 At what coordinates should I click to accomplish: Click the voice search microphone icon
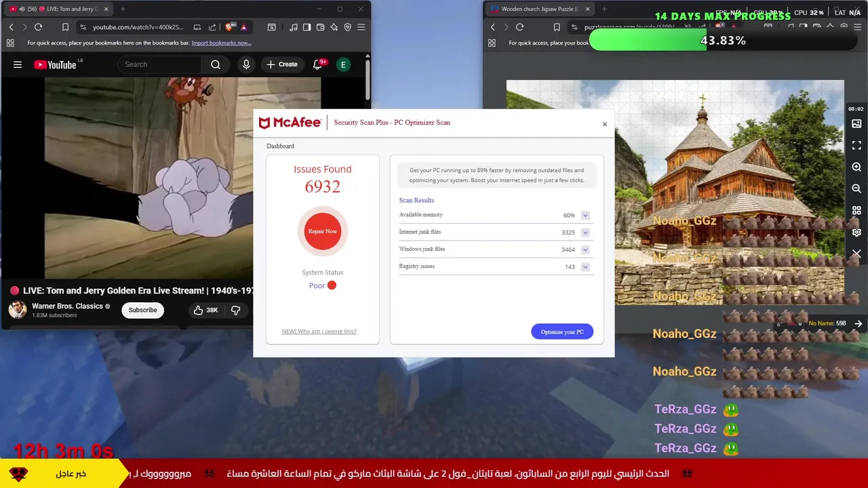pos(246,64)
